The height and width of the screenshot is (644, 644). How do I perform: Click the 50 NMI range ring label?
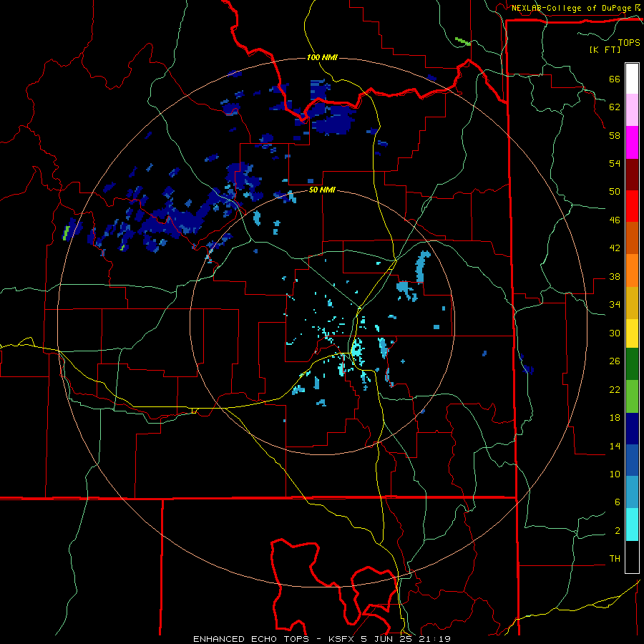(322, 190)
